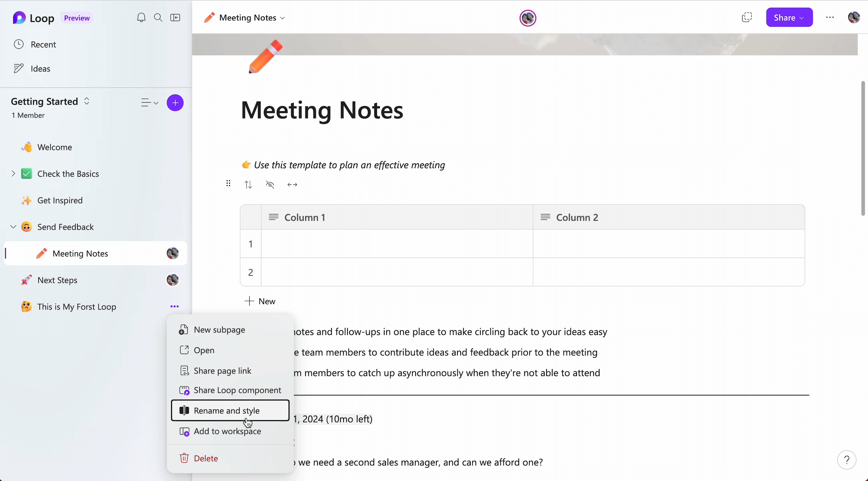The height and width of the screenshot is (481, 868).
Task: Open notifications in Loop
Action: click(141, 17)
